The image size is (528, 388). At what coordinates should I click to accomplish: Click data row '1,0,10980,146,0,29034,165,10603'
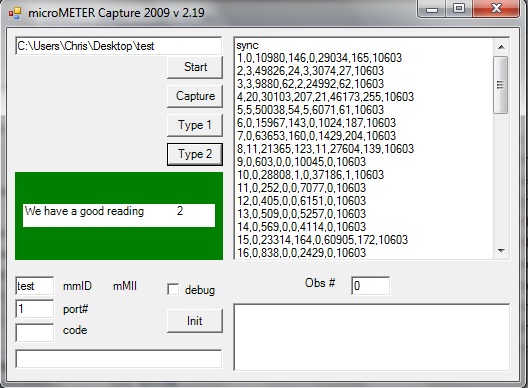coord(319,58)
